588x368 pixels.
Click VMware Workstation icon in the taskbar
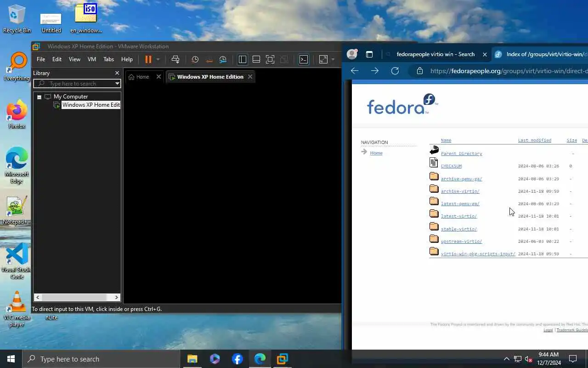point(282,359)
